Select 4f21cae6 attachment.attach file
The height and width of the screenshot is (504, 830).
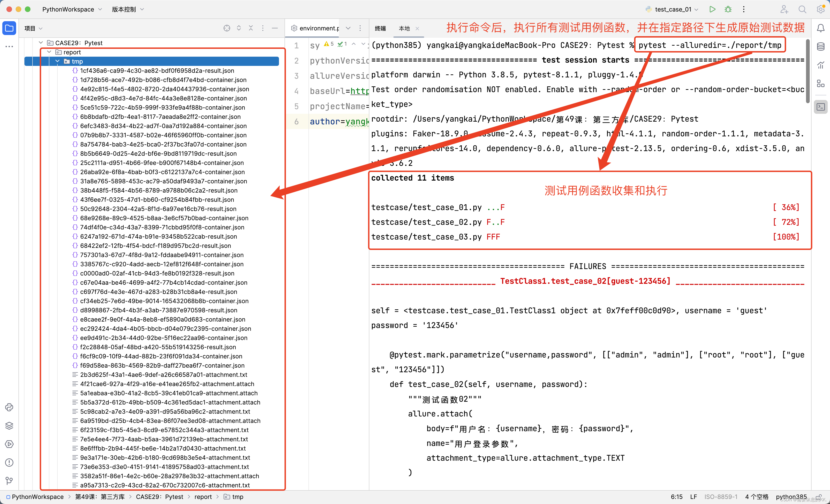pyautogui.click(x=167, y=384)
